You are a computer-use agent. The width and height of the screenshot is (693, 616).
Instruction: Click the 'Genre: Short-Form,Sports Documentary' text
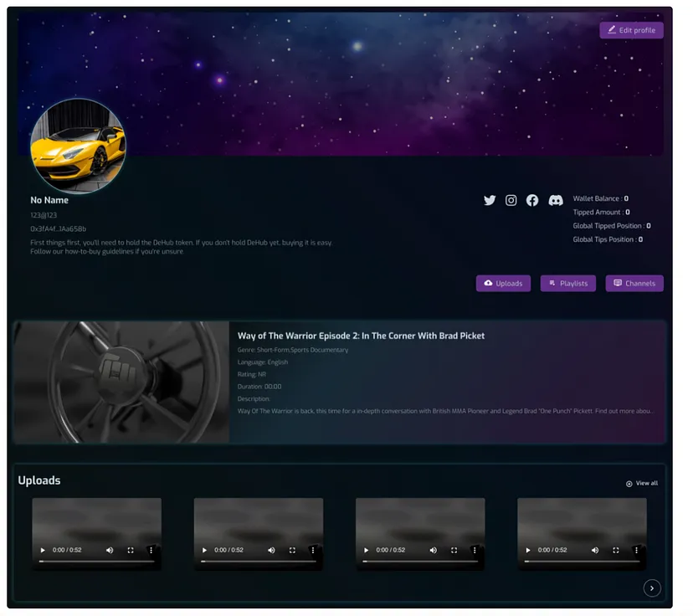(x=293, y=350)
